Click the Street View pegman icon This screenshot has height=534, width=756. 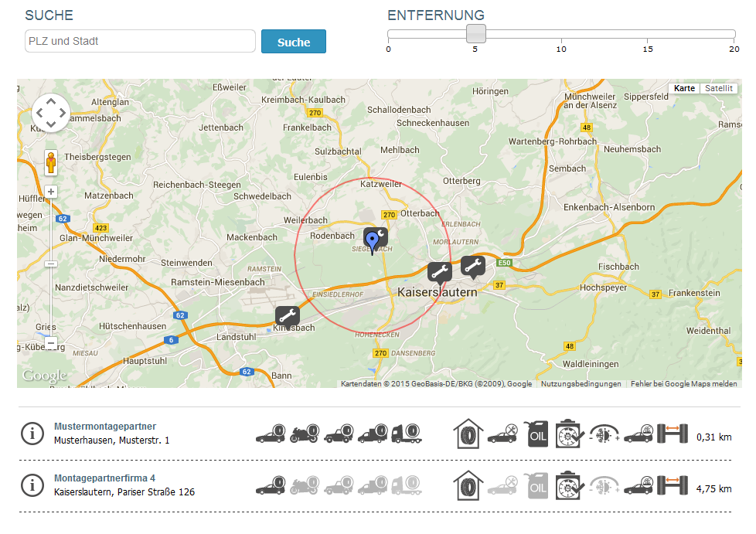click(x=51, y=164)
